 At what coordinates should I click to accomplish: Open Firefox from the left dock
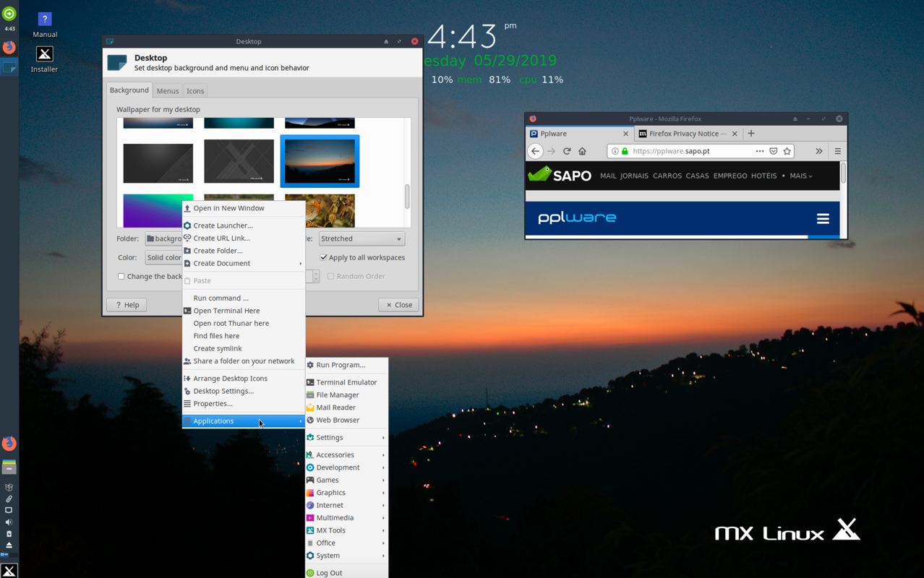click(x=9, y=443)
